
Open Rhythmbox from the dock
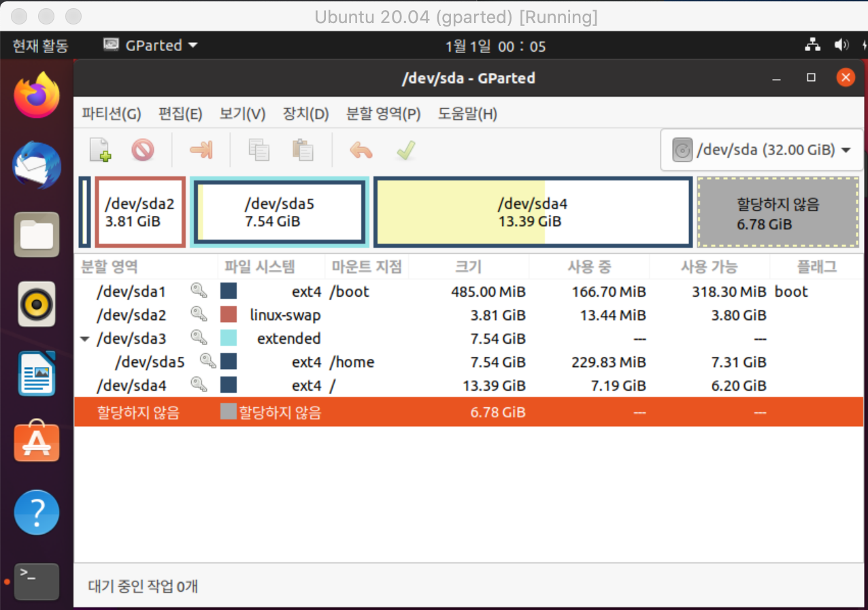pyautogui.click(x=37, y=304)
